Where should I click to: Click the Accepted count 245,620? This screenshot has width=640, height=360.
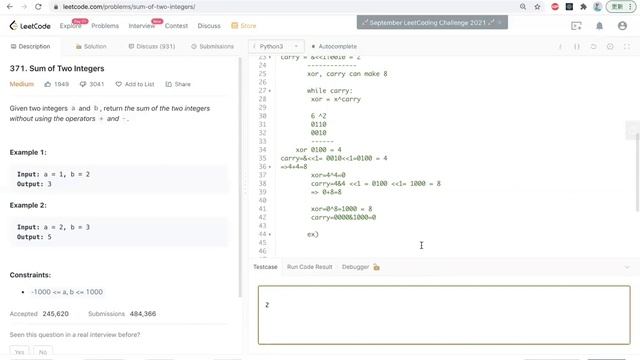pos(56,314)
